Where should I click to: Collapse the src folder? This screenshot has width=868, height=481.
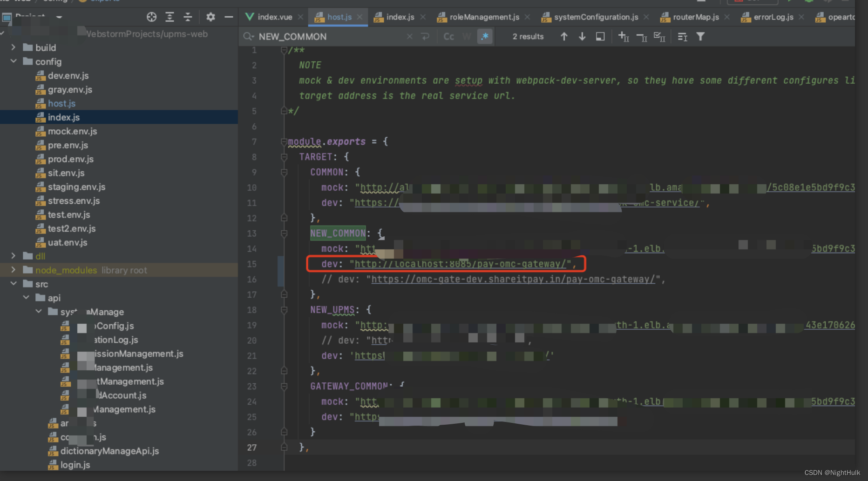coord(13,284)
